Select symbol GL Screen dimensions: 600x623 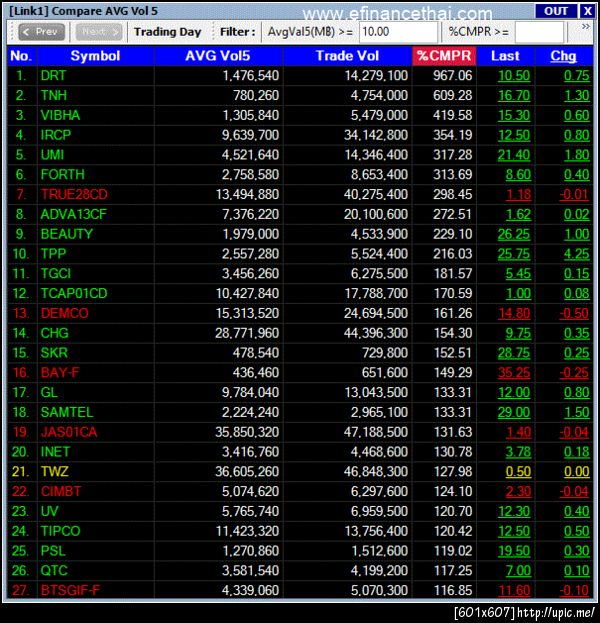click(49, 392)
